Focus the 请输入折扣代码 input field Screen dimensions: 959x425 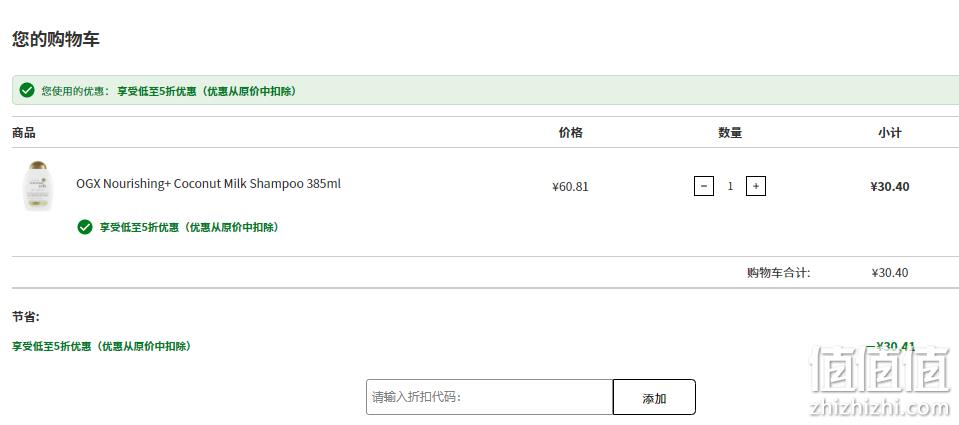click(490, 397)
